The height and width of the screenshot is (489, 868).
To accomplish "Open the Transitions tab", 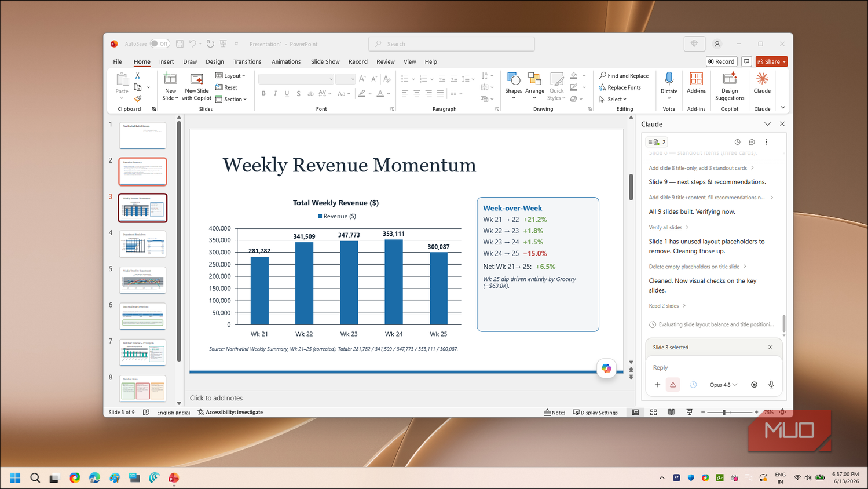I will (247, 61).
